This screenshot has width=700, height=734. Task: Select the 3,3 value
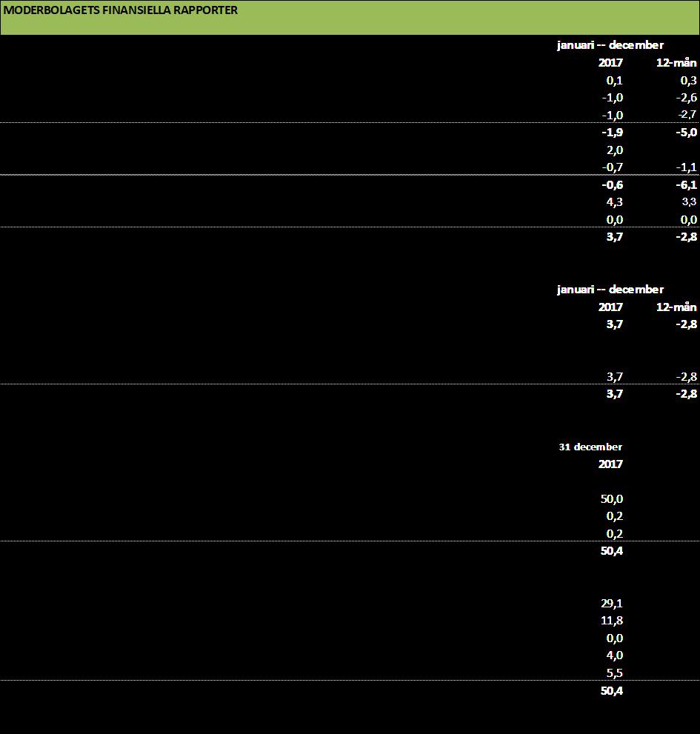click(689, 202)
